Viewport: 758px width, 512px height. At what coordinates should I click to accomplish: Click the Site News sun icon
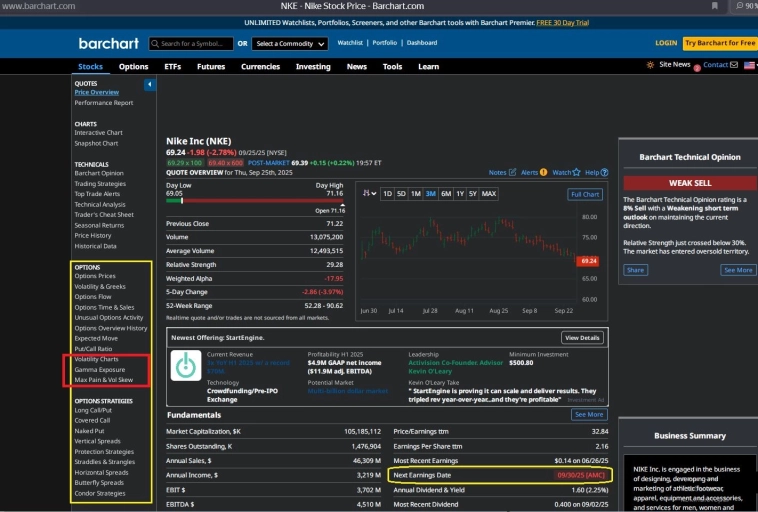pos(651,65)
